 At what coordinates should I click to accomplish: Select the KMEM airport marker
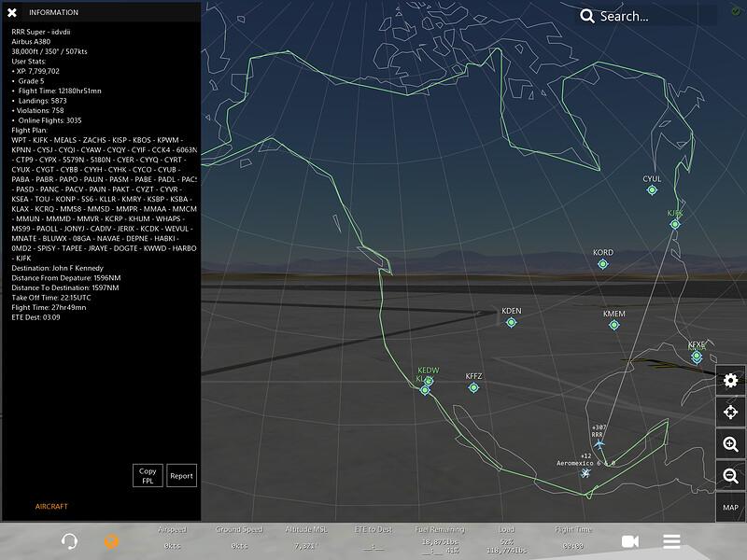tap(614, 325)
